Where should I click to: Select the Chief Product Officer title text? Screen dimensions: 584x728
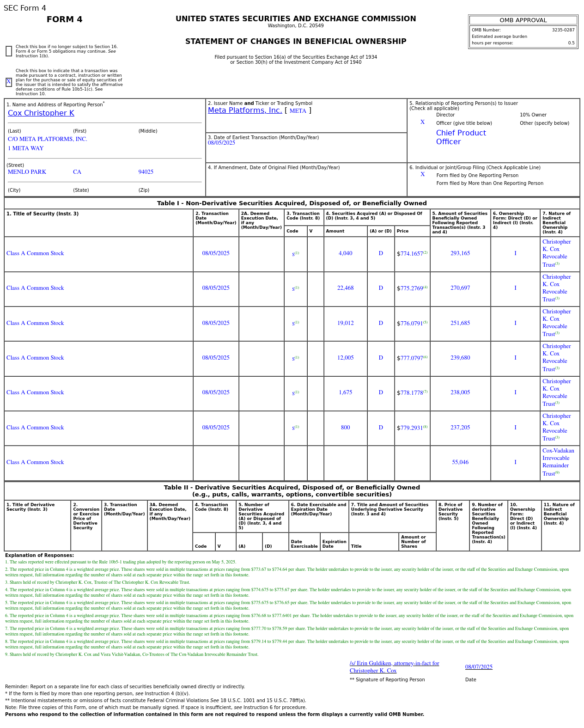pos(461,137)
